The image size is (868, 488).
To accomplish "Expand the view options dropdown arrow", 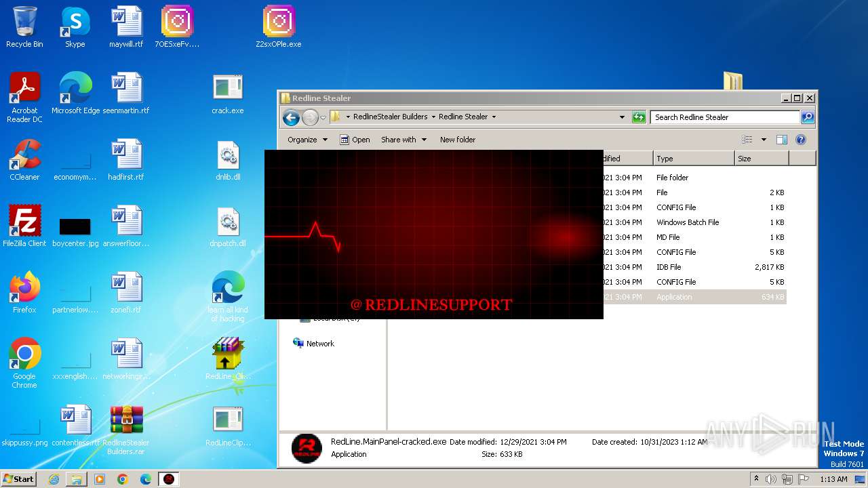I will tap(764, 140).
